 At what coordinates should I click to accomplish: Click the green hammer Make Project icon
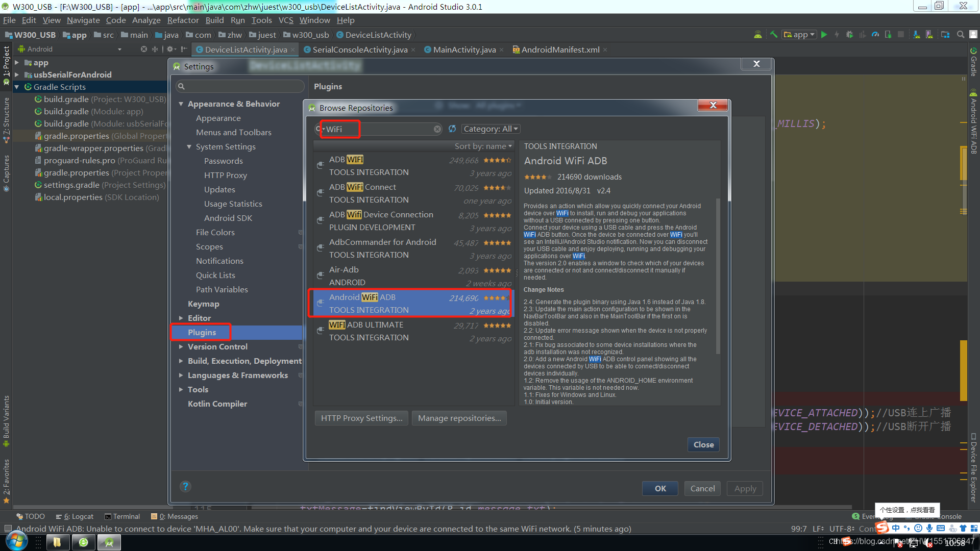click(x=774, y=35)
